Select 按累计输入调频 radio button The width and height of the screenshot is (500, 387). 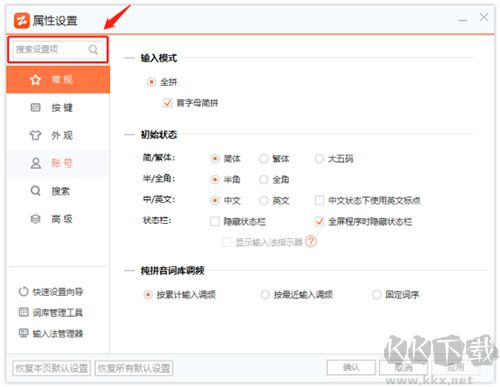pos(148,295)
